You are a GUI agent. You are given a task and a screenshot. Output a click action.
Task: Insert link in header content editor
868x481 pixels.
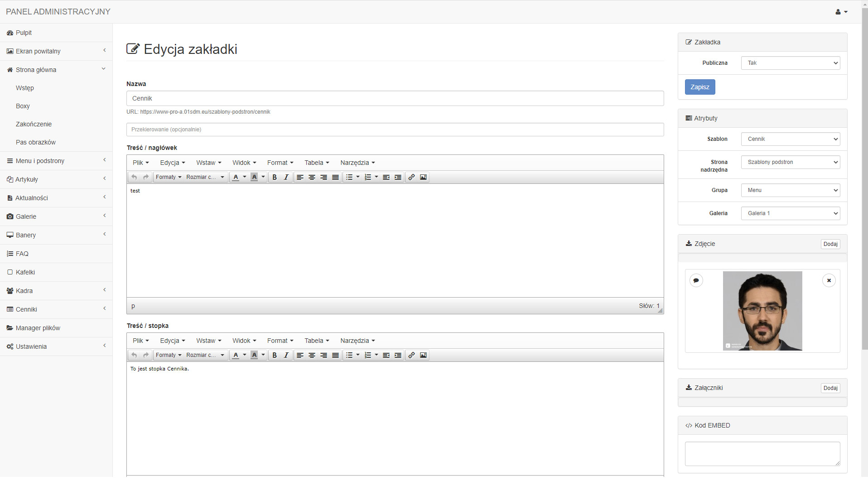[411, 177]
